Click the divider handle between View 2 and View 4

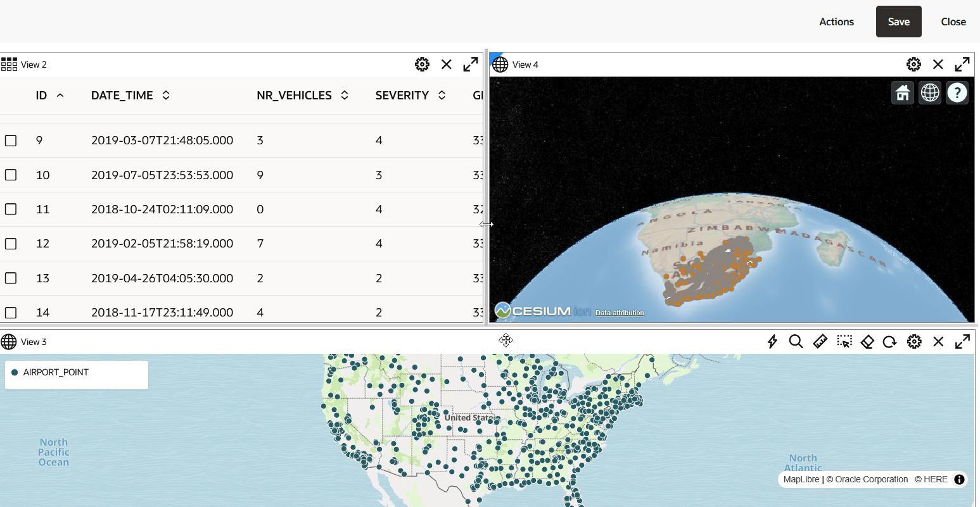pyautogui.click(x=486, y=224)
